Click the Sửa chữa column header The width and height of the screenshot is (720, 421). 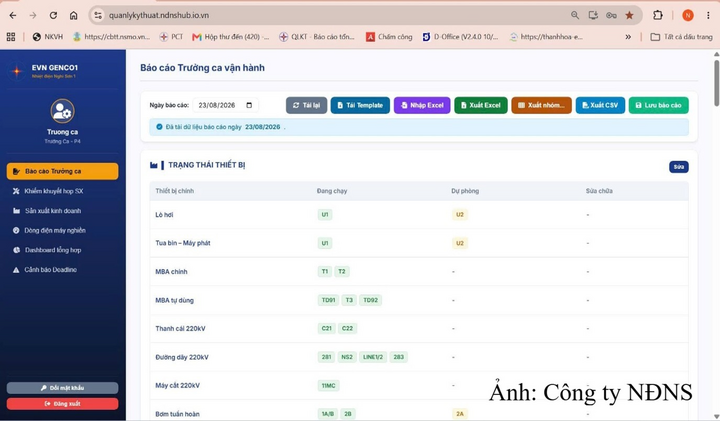point(599,191)
